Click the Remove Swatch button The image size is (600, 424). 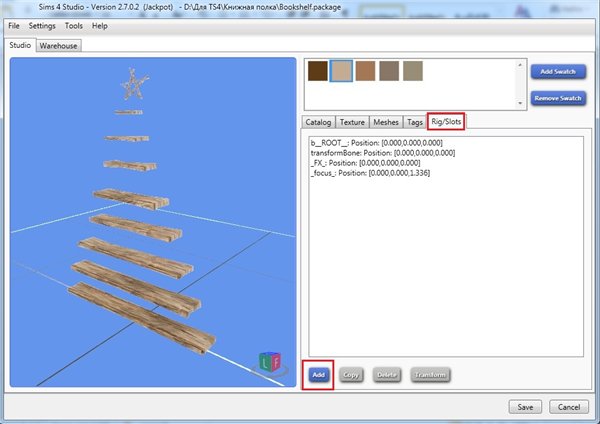557,99
